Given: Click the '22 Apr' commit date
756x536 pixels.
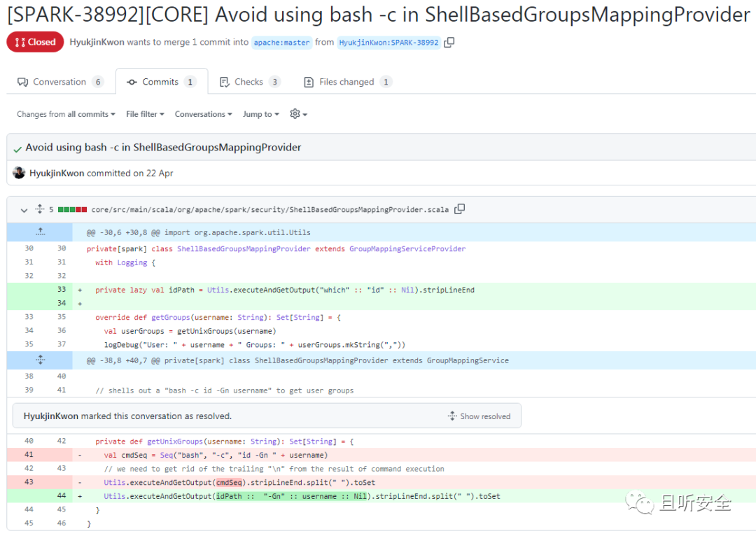Looking at the screenshot, I should click(160, 173).
